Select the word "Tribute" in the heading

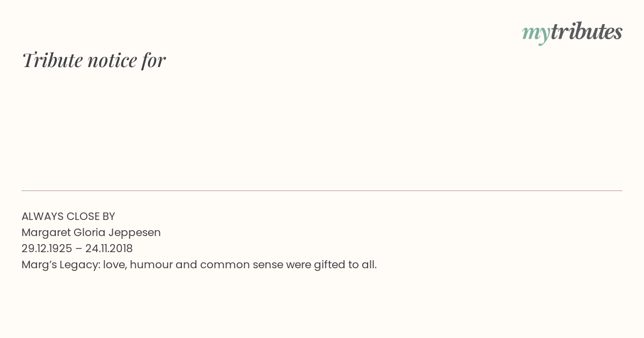tap(53, 60)
